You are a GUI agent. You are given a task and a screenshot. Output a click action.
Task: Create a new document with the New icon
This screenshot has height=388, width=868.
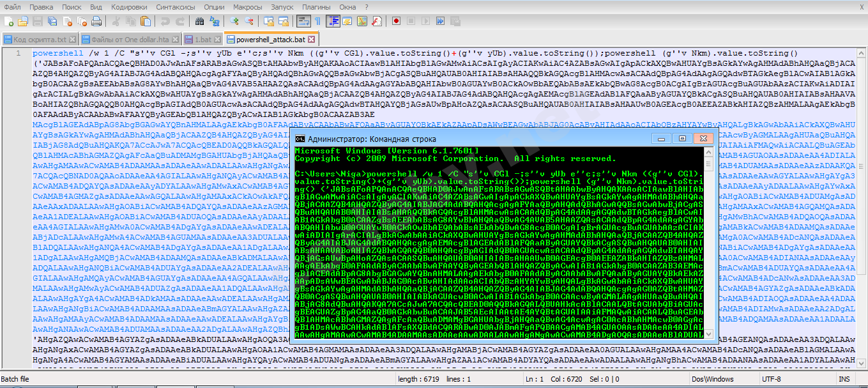(x=8, y=21)
